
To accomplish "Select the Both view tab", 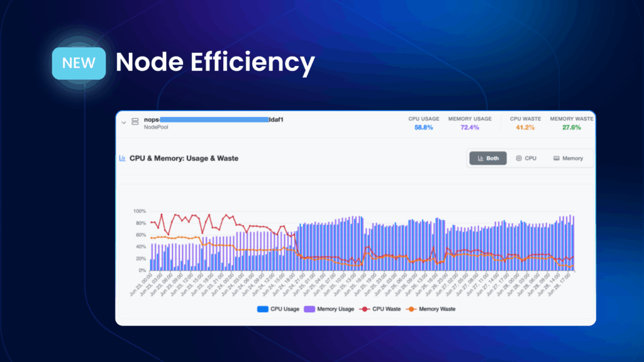I will [488, 158].
